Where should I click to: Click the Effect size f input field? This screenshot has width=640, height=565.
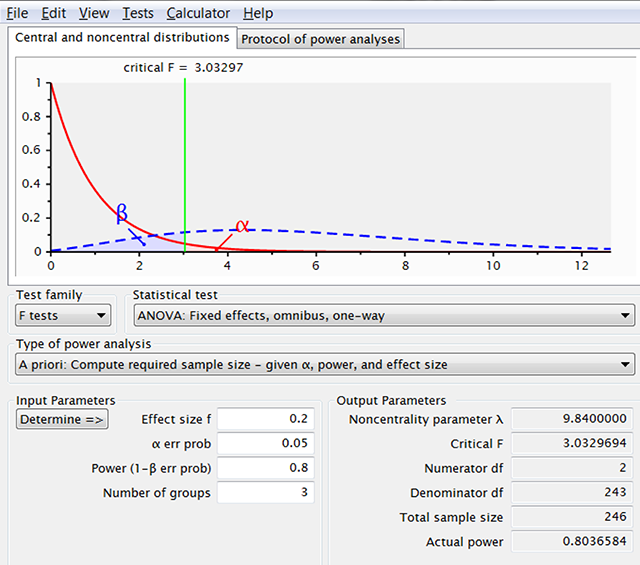[x=265, y=419]
